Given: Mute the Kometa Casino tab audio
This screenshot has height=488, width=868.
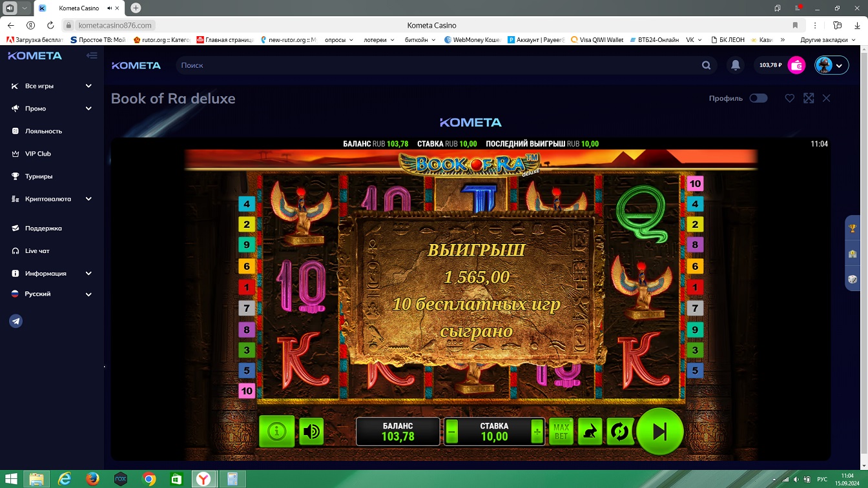Looking at the screenshot, I should pos(110,8).
